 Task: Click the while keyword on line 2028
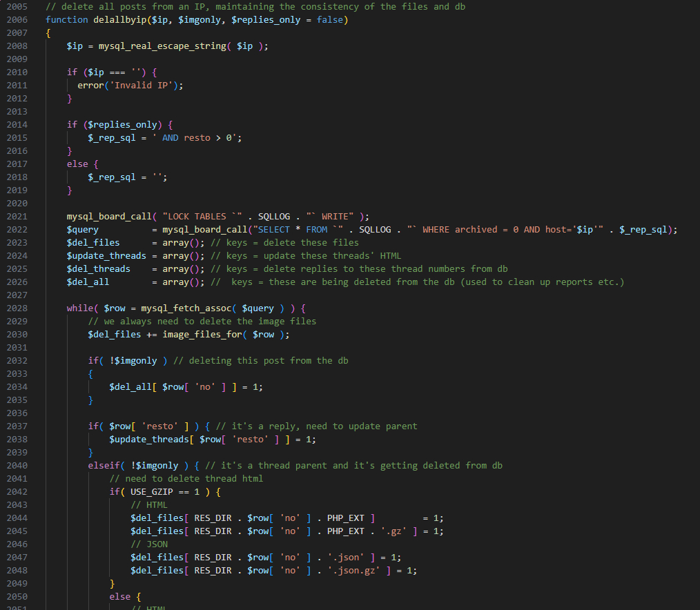pos(80,308)
